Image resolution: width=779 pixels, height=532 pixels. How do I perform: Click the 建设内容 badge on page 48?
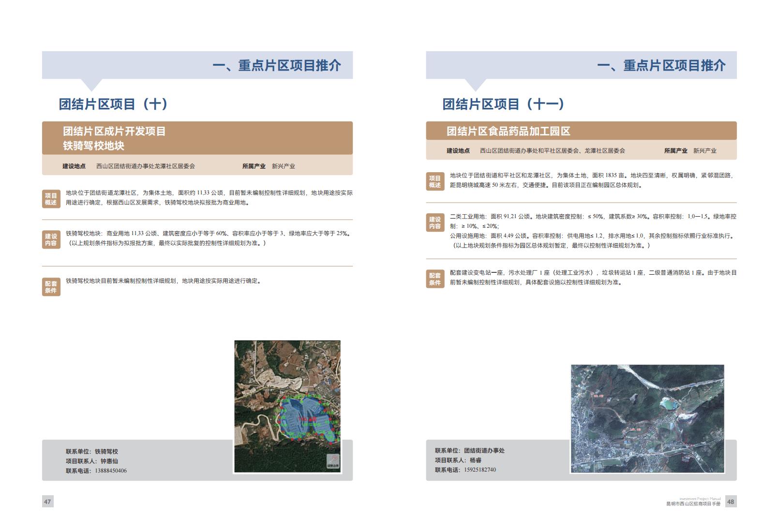tap(435, 222)
